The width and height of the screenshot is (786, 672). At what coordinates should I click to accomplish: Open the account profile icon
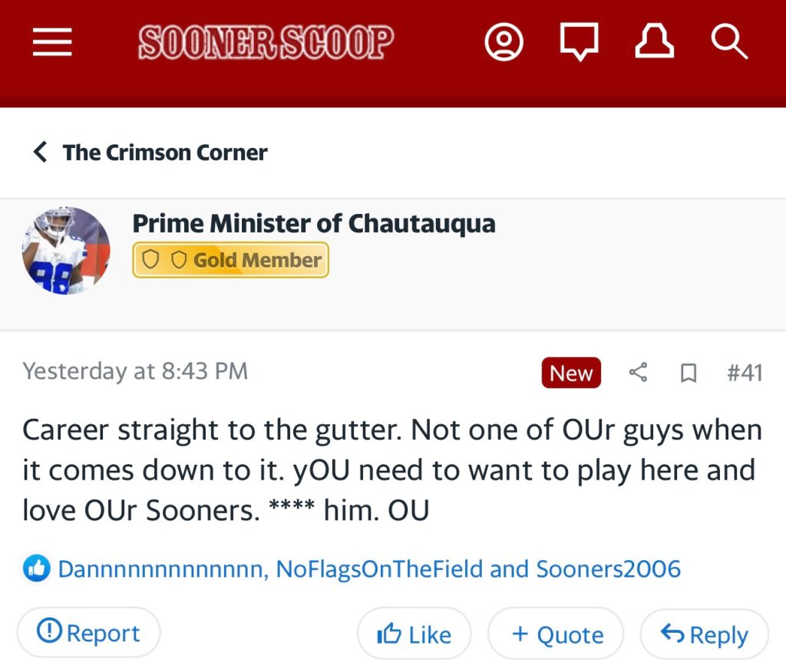click(504, 43)
